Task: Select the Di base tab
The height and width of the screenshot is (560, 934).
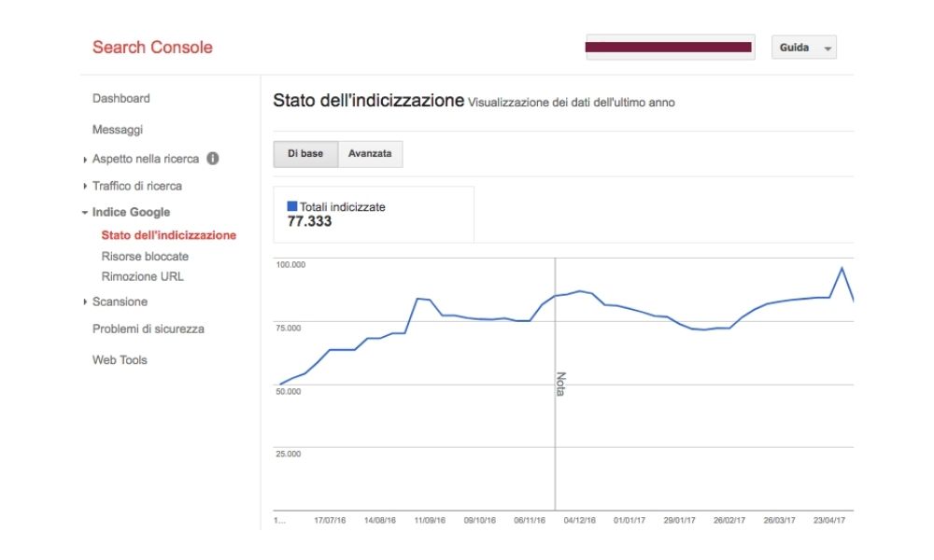Action: pyautogui.click(x=304, y=154)
